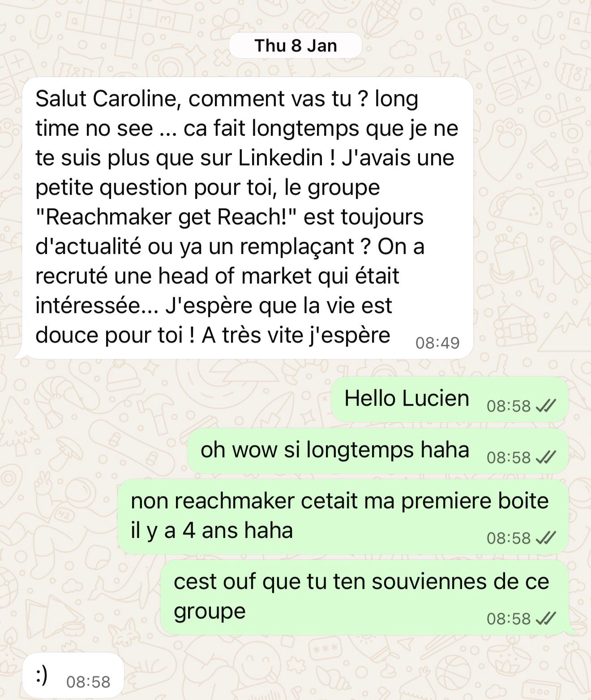Tap the 08:58 time under the word groupe

click(509, 618)
